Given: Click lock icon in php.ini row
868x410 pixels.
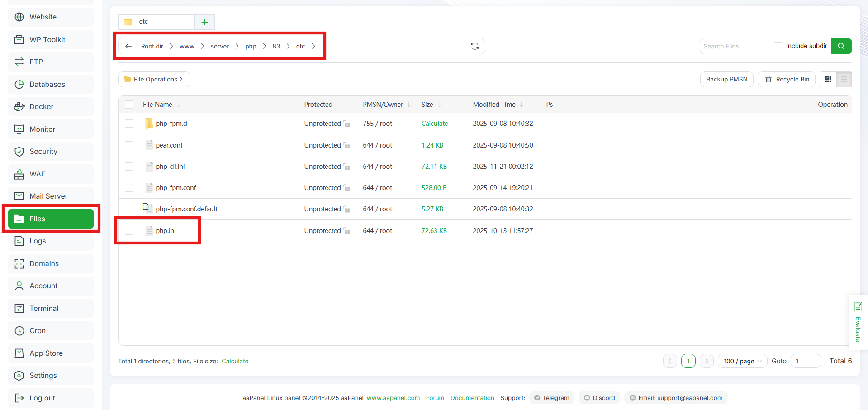Looking at the screenshot, I should 347,231.
